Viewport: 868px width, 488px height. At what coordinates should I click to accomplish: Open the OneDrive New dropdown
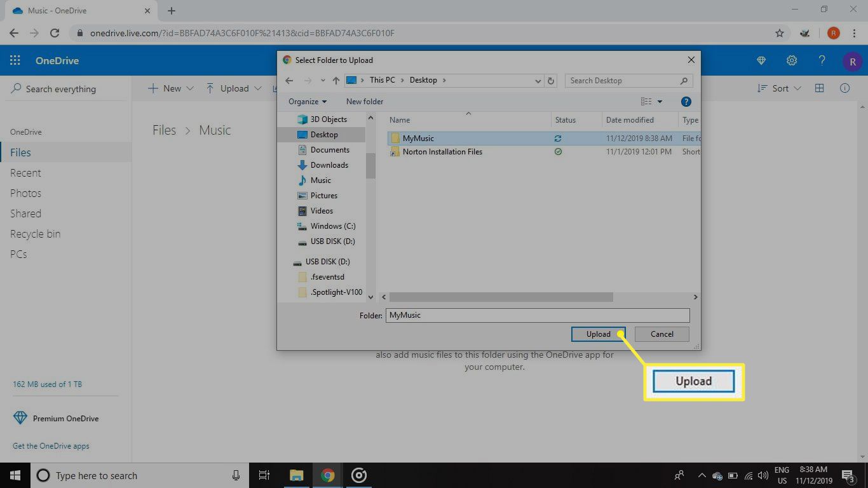[x=171, y=88]
